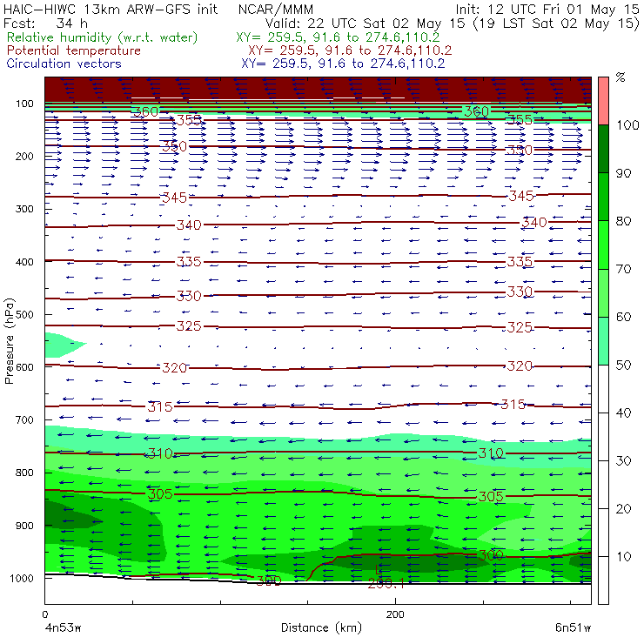
Task: Click the '50' colorbar scale label
Action: pyautogui.click(x=623, y=366)
